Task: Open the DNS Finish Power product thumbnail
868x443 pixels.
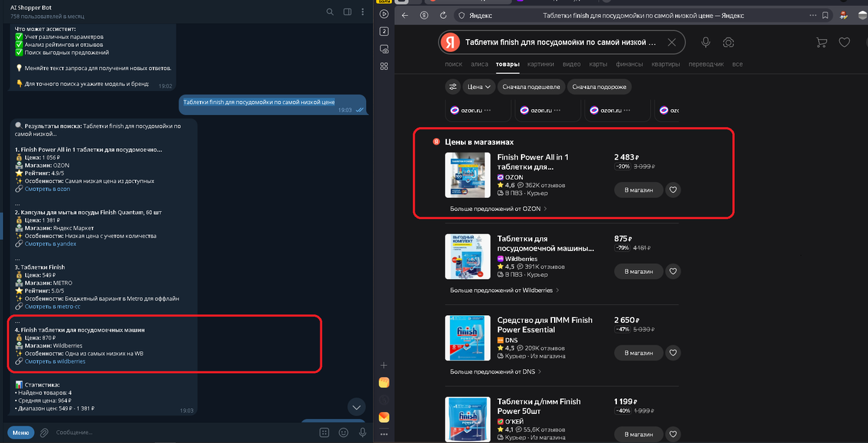Action: point(468,338)
